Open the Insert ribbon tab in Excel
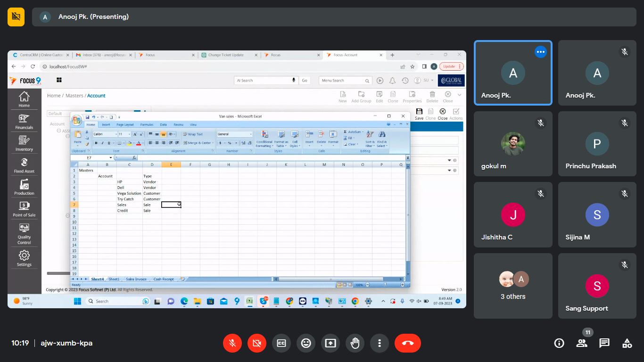This screenshot has height=362, width=644. coord(106,125)
